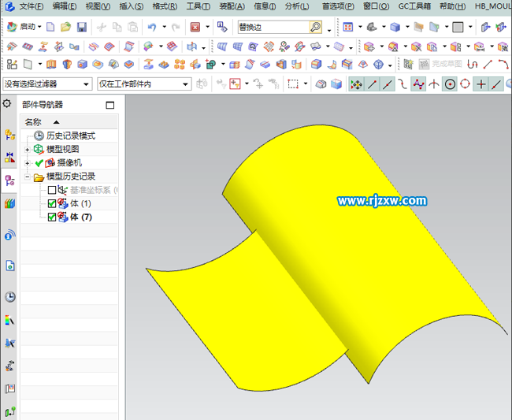
Task: Open the History tab in the sidebar
Action: pos(9,296)
